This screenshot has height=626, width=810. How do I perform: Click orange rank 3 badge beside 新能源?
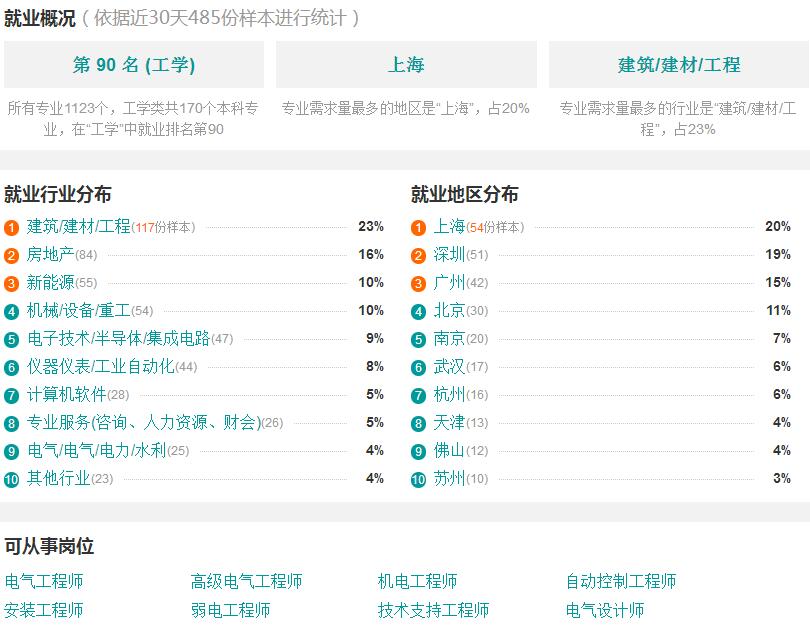11,284
